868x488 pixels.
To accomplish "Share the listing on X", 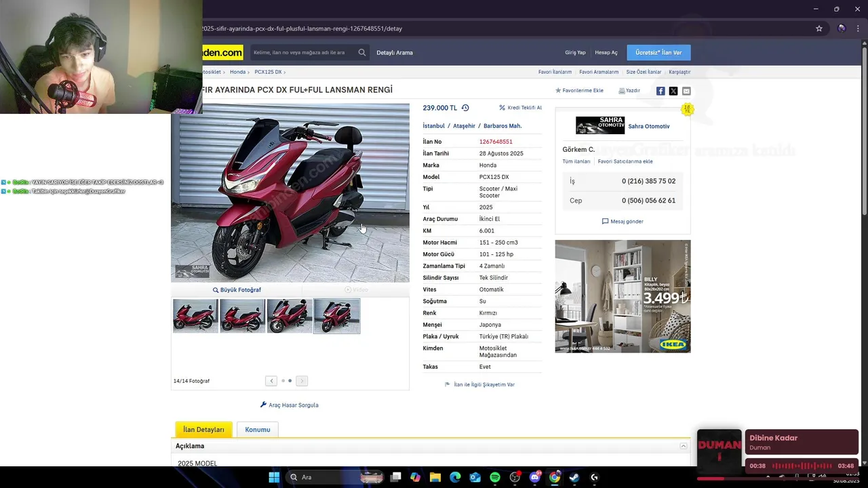I will 673,91.
